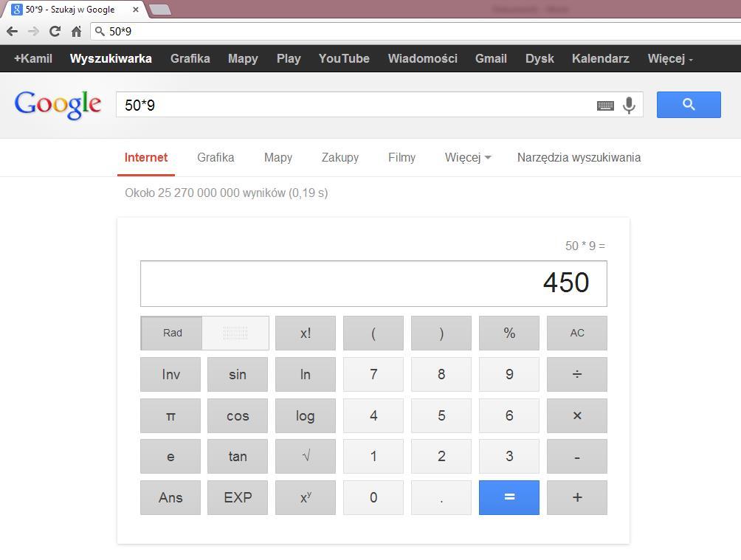Click the decimal point key

coord(441,497)
